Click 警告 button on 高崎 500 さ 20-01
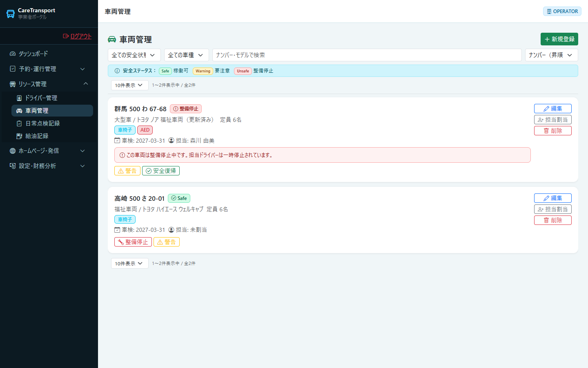Viewport: 588px width, 368px height. click(x=167, y=242)
